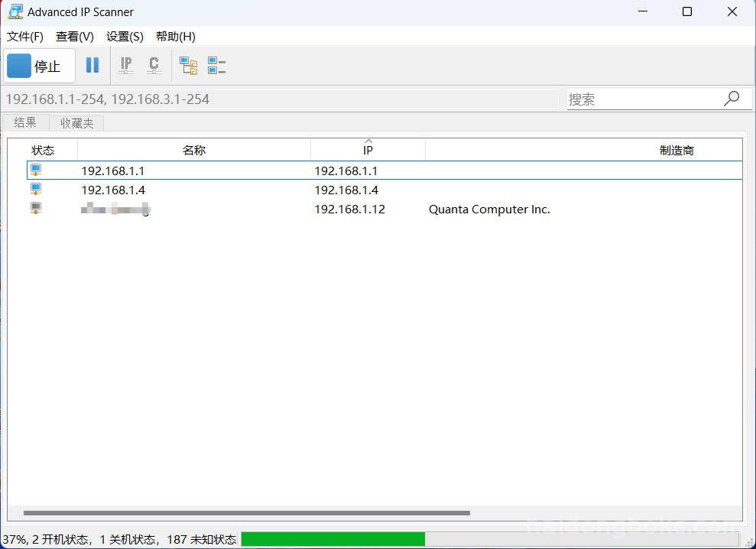
Task: Click the Quanta Computer Inc. manufacturer cell
Action: pos(489,210)
